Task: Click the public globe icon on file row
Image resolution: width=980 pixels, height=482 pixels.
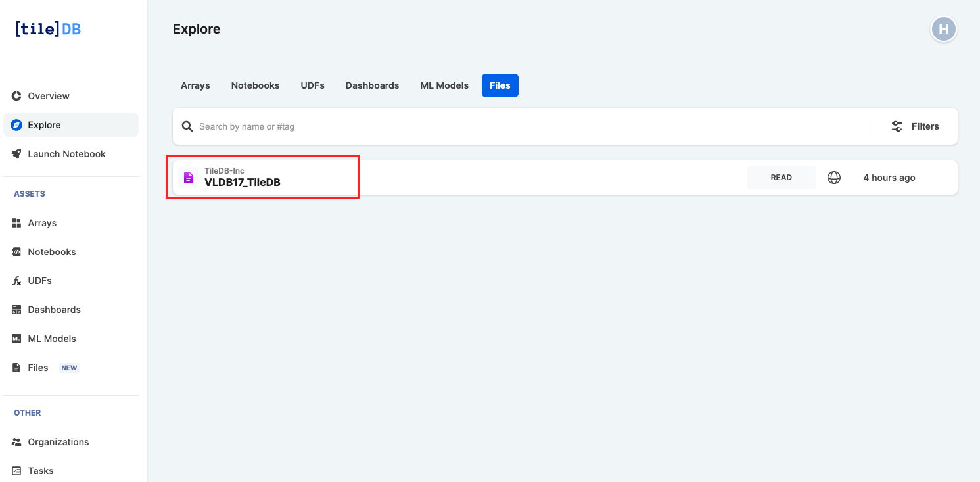Action: 834,178
